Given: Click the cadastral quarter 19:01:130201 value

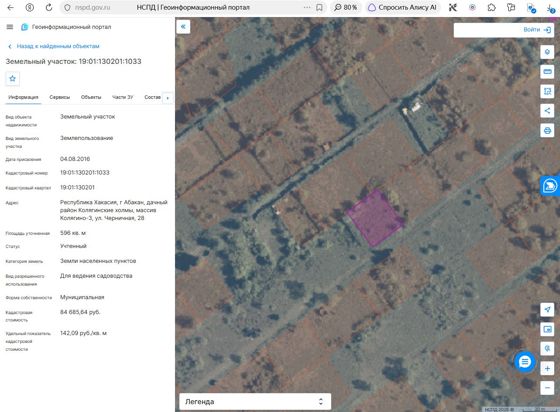Looking at the screenshot, I should coord(77,187).
